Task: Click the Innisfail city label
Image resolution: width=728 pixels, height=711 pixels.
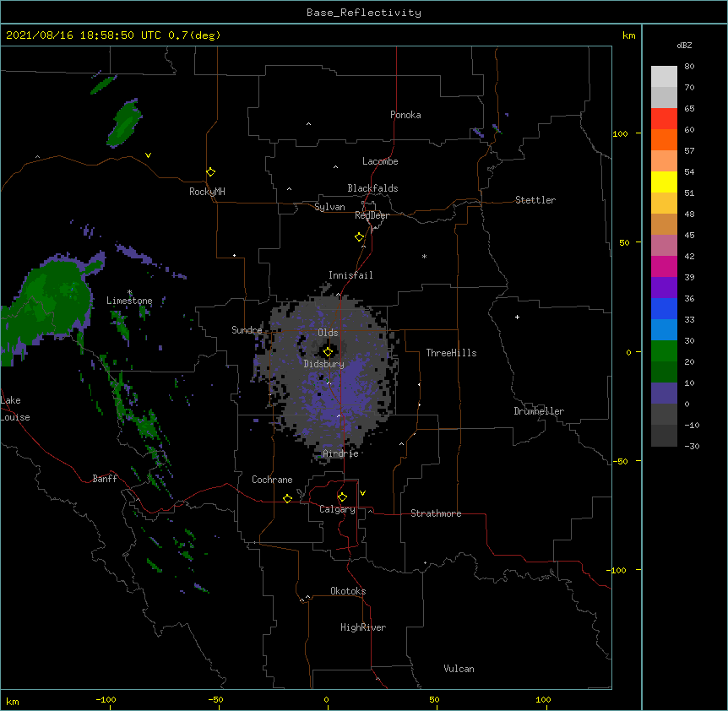Action: [350, 275]
